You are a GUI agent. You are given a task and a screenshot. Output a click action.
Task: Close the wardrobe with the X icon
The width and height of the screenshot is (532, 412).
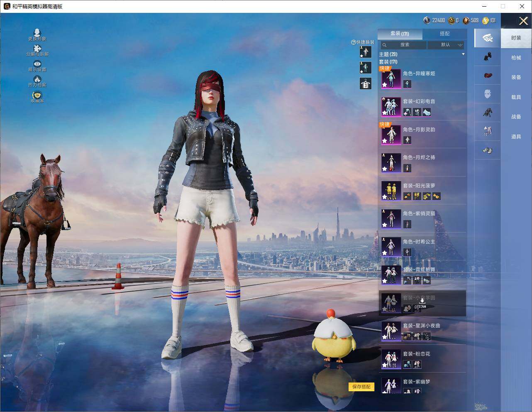tap(523, 21)
